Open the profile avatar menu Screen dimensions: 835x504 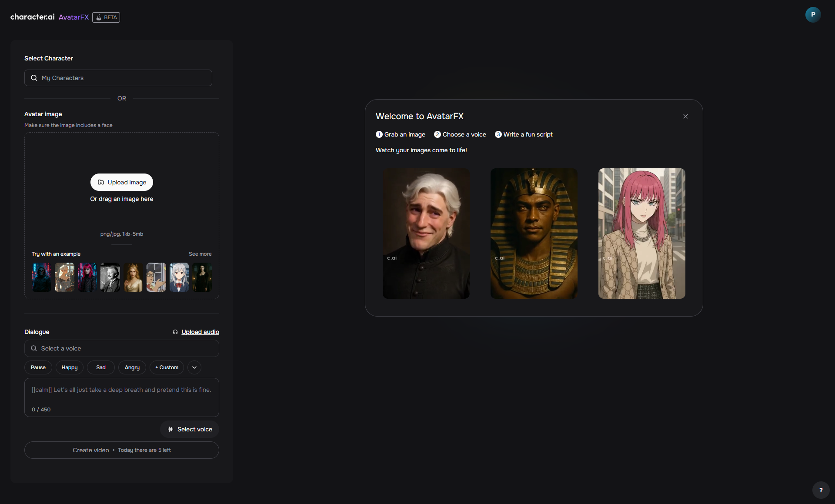[x=812, y=15]
